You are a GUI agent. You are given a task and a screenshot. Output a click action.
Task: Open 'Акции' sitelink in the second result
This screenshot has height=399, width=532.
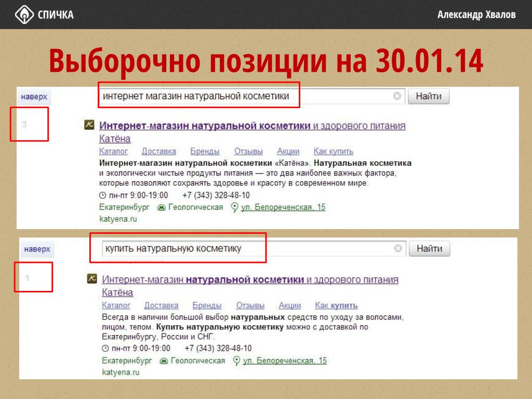point(290,305)
